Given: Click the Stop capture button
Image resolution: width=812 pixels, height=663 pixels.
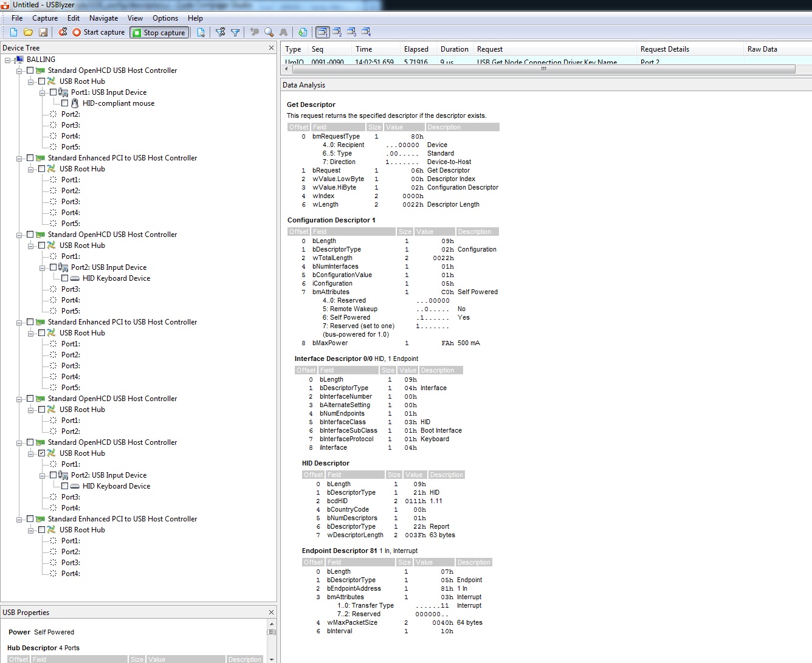Looking at the screenshot, I should coord(159,32).
